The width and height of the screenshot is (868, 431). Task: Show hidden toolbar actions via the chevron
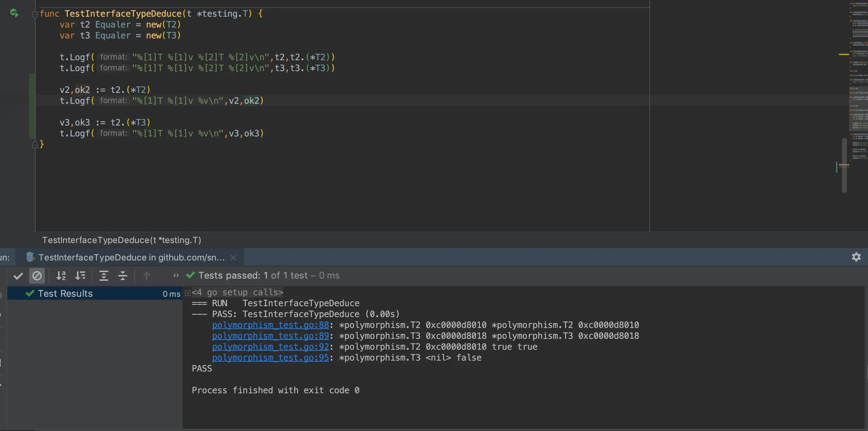pyautogui.click(x=176, y=275)
